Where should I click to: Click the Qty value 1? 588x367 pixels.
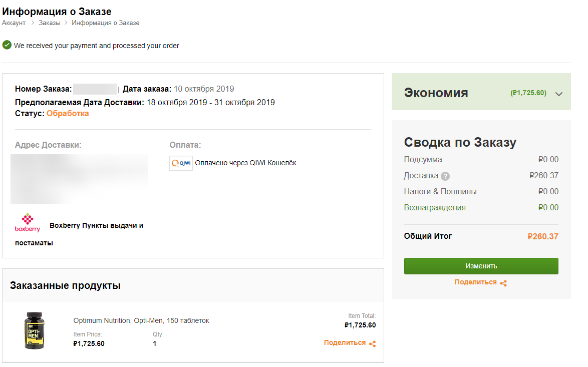[x=154, y=343]
